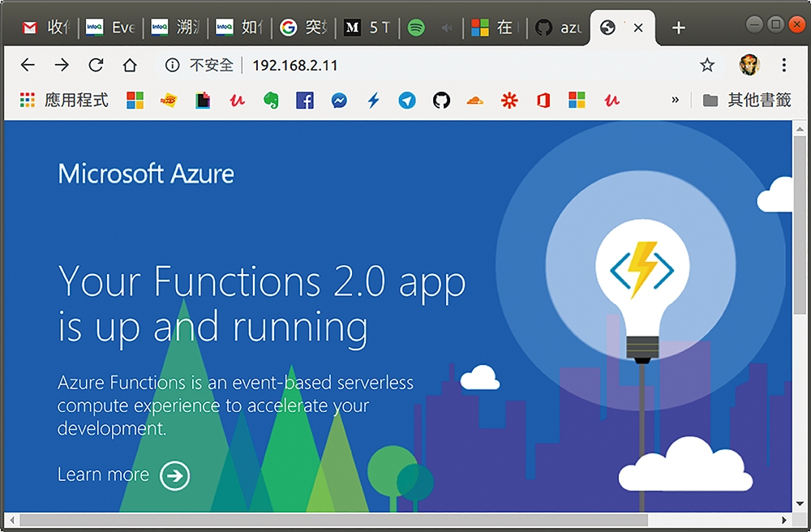The height and width of the screenshot is (532, 811).
Task: Reload the current page
Action: point(96,65)
